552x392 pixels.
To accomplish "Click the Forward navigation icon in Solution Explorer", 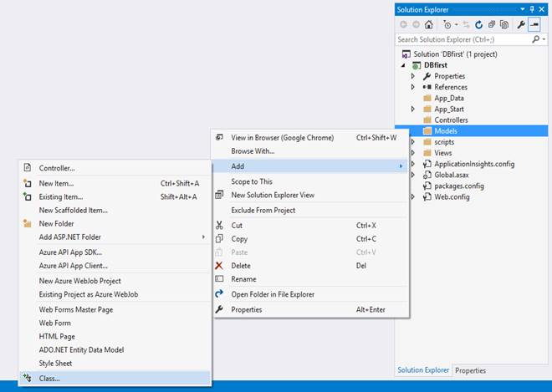I will (417, 24).
